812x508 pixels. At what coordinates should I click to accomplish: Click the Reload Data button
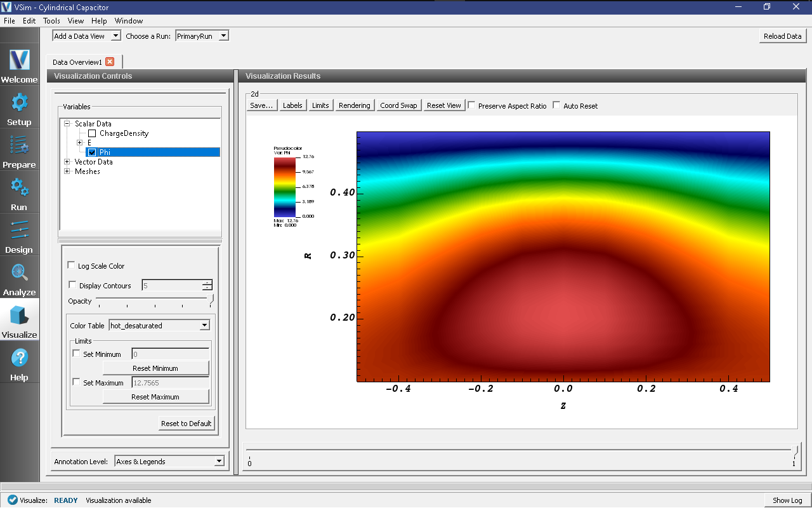782,36
